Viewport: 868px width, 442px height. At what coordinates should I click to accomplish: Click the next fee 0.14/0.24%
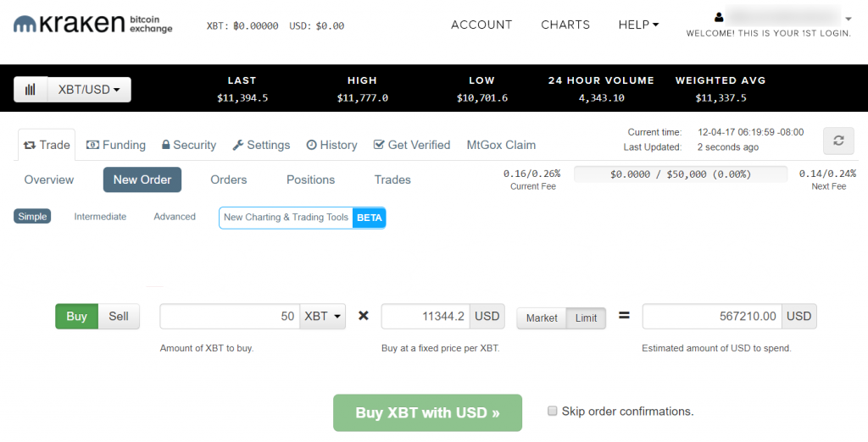coord(827,174)
